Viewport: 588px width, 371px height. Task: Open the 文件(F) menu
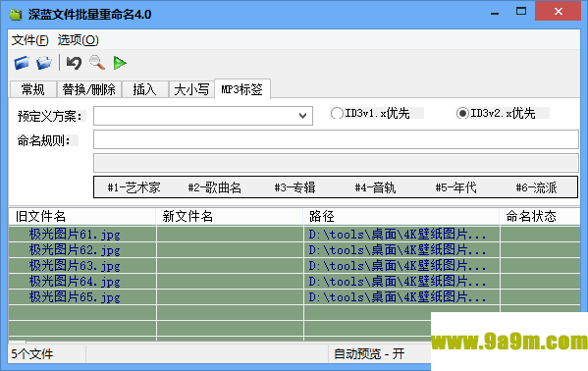point(30,40)
